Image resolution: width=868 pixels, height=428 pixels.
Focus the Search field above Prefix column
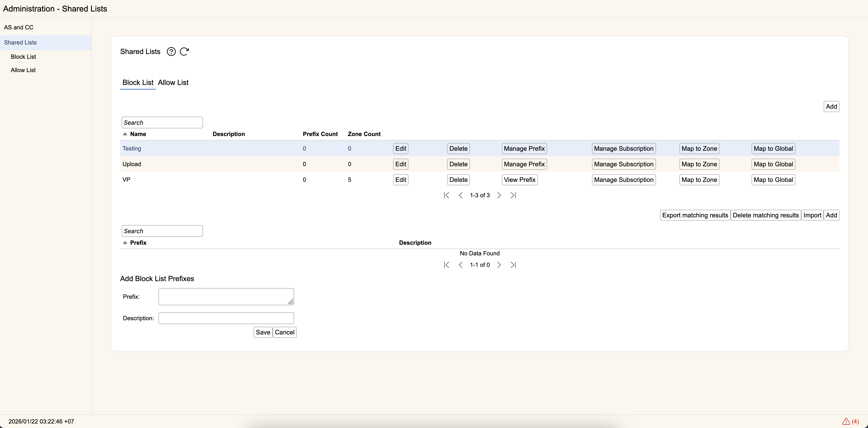click(162, 231)
